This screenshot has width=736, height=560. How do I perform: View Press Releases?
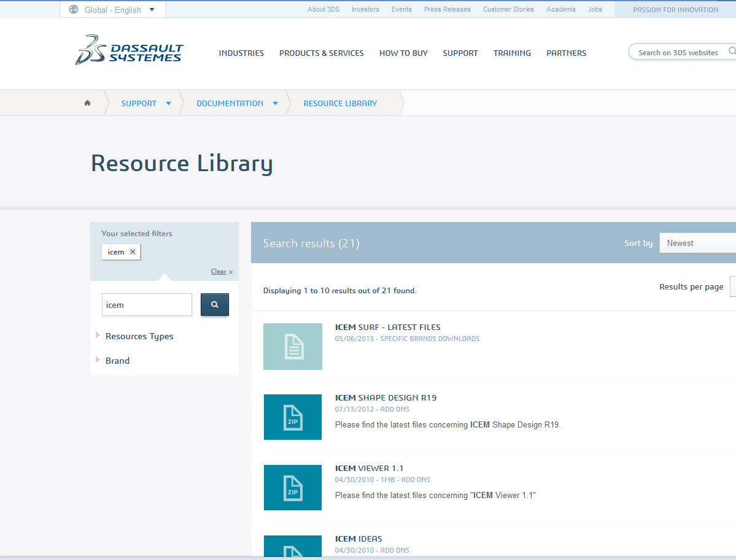click(447, 9)
